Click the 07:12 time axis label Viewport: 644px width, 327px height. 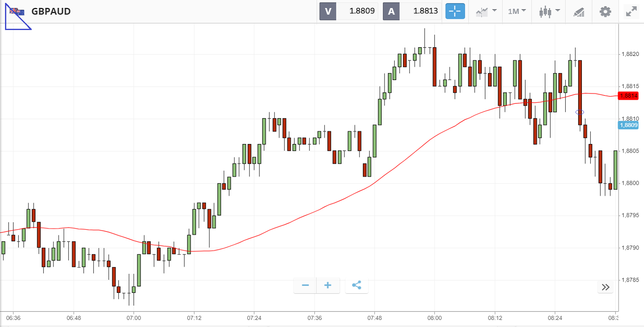[x=194, y=317]
